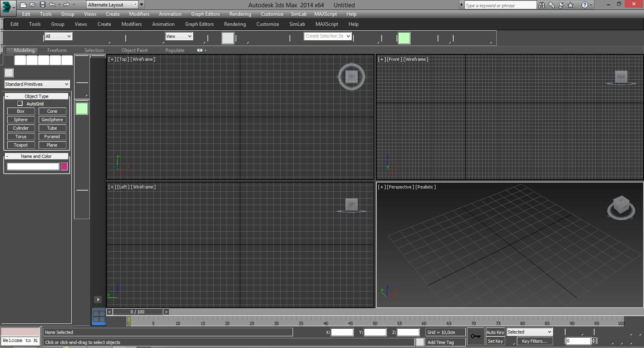Open the Key Filters... dialog
The image size is (644, 348).
[x=535, y=341]
